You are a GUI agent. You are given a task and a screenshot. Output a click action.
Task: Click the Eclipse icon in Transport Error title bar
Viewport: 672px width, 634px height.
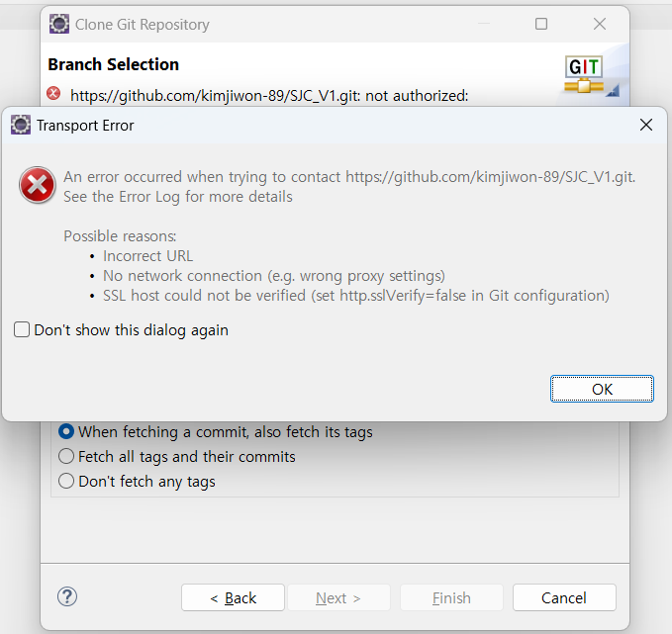click(21, 125)
